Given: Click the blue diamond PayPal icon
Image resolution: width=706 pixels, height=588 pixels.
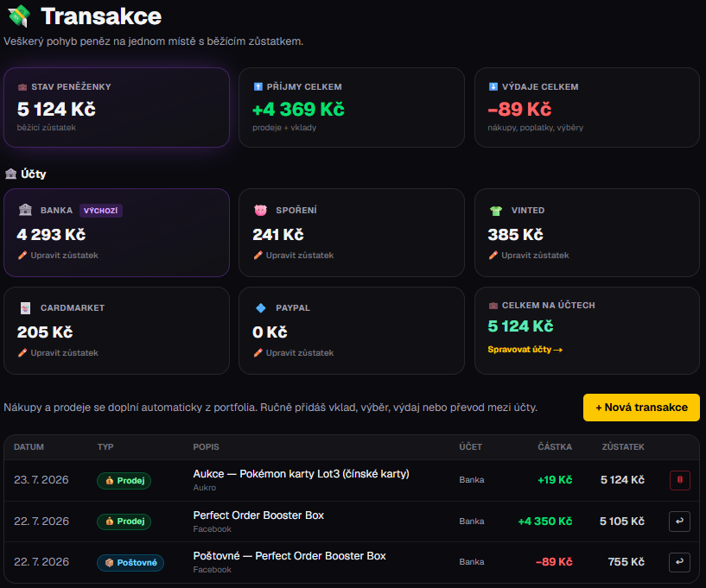Looking at the screenshot, I should click(260, 308).
